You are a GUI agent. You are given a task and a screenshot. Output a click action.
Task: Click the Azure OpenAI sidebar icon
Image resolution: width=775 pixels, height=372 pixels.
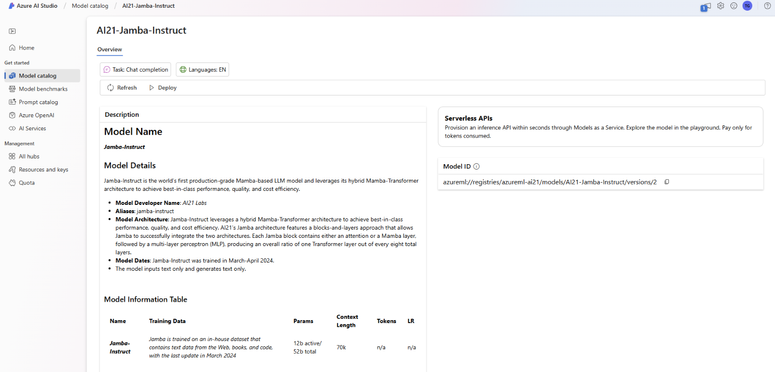click(12, 115)
